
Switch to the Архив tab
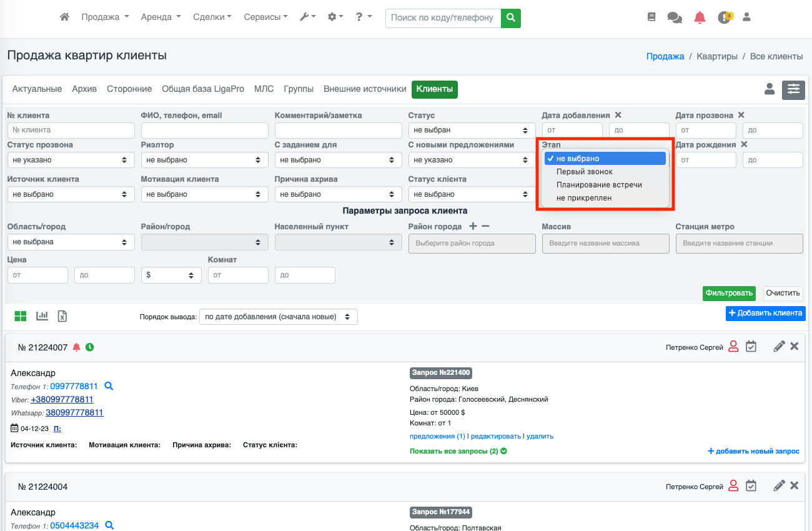(x=84, y=89)
